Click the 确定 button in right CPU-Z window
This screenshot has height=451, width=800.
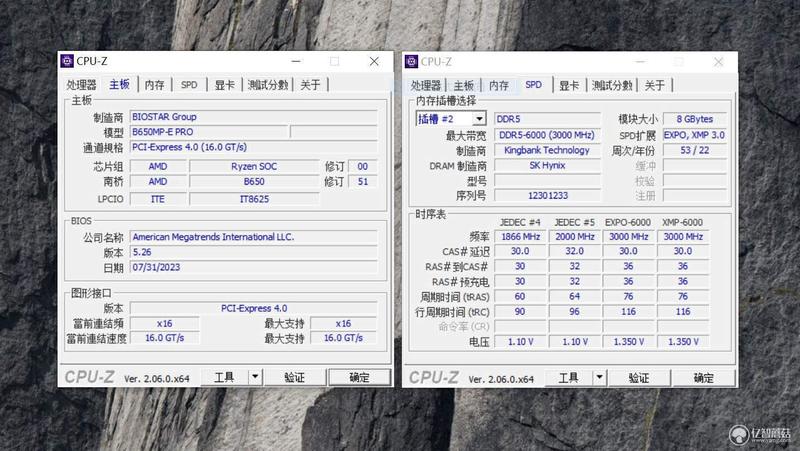click(x=704, y=378)
